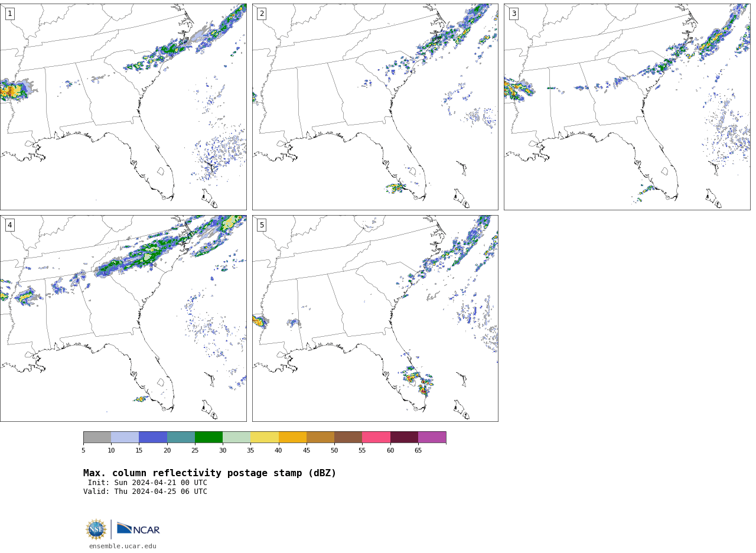This screenshot has width=756, height=553.
Task: Click the colorbar tick label 5
Action: pyautogui.click(x=83, y=451)
